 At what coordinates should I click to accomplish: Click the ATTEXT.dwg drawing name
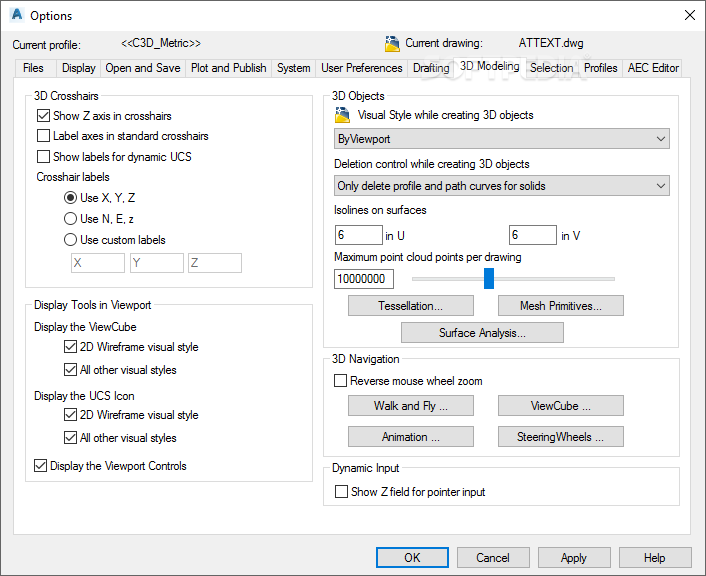click(551, 43)
